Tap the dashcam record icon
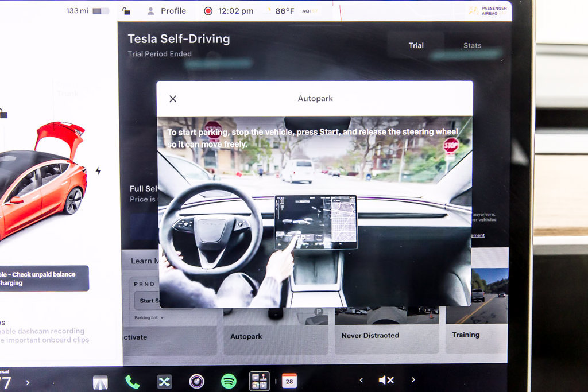588x392 pixels. point(208,11)
